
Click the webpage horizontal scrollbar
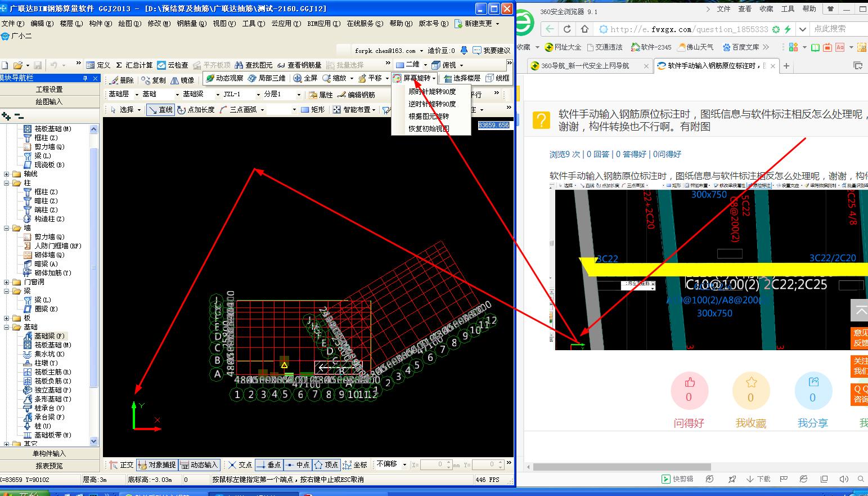[622, 467]
